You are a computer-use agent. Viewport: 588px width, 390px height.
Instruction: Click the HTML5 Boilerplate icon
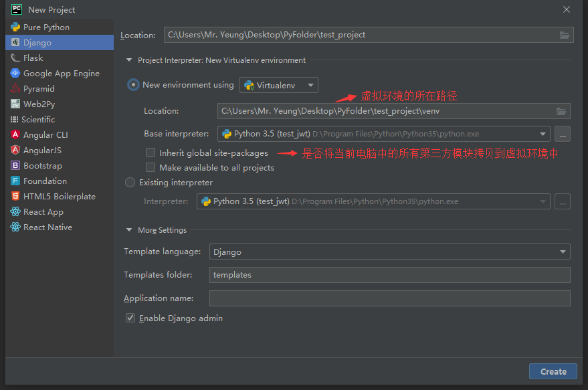coord(15,196)
